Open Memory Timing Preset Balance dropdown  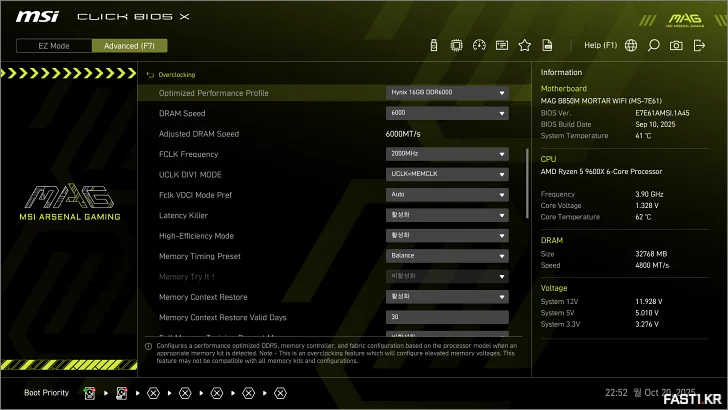click(x=447, y=256)
